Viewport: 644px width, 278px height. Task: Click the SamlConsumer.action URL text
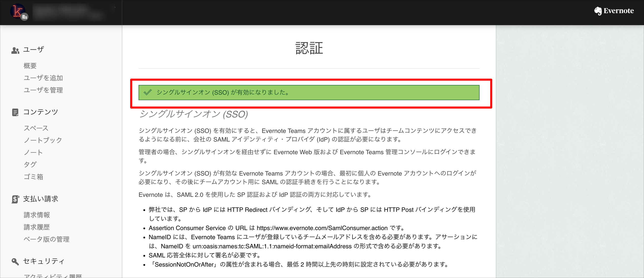click(x=322, y=228)
